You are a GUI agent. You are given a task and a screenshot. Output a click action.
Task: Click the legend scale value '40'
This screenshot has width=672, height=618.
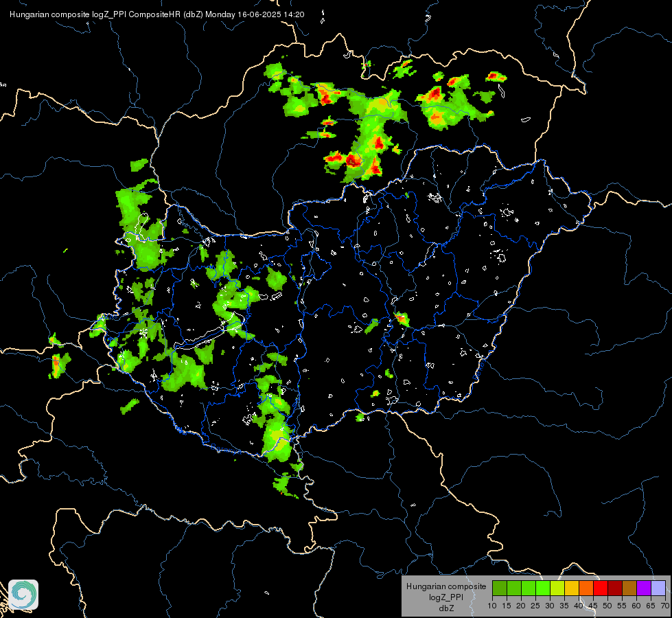pyautogui.click(x=579, y=606)
